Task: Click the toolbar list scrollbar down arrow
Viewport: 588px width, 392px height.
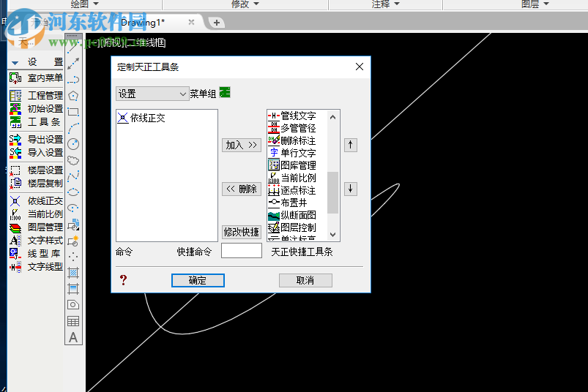Action: (x=332, y=234)
